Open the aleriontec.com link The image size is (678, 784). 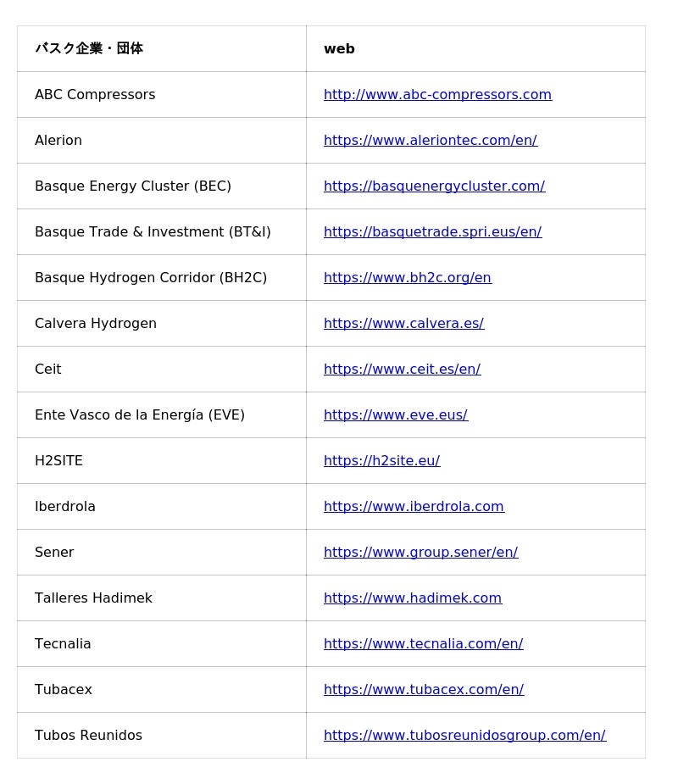(431, 140)
